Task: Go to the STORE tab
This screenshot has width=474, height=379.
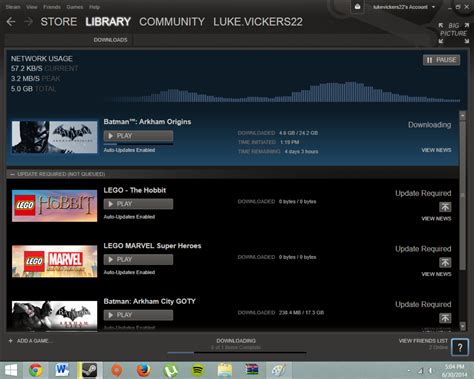Action: click(x=59, y=22)
